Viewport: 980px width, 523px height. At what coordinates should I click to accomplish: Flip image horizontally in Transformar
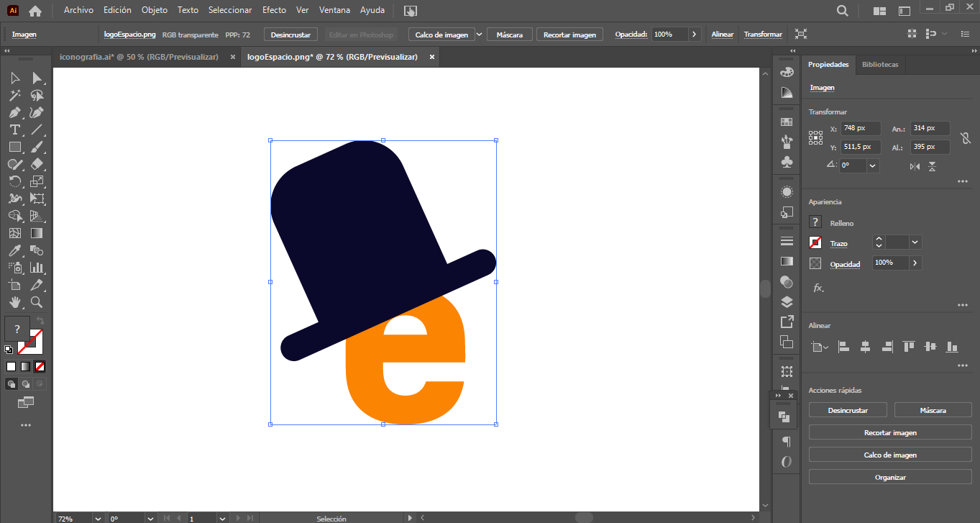[x=915, y=166]
